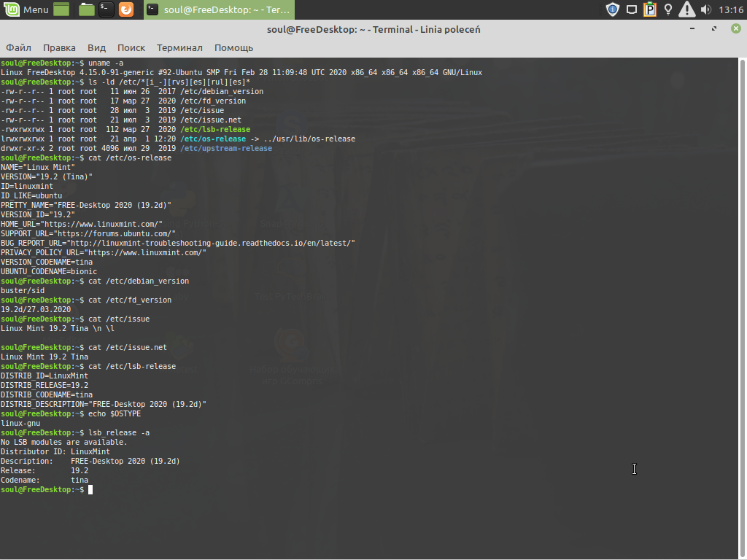This screenshot has height=560, width=747.
Task: Open the Правка menu
Action: (x=59, y=47)
